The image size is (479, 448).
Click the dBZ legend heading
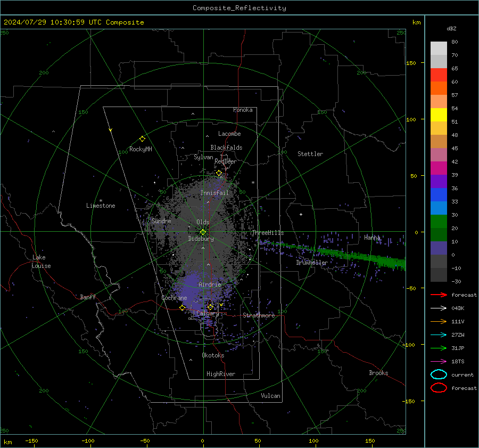[x=451, y=28]
